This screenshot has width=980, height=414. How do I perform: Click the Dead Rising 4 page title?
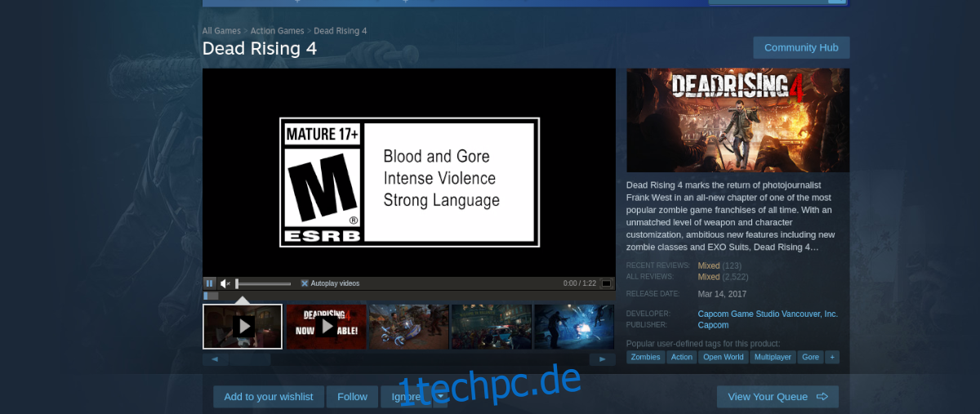(260, 48)
